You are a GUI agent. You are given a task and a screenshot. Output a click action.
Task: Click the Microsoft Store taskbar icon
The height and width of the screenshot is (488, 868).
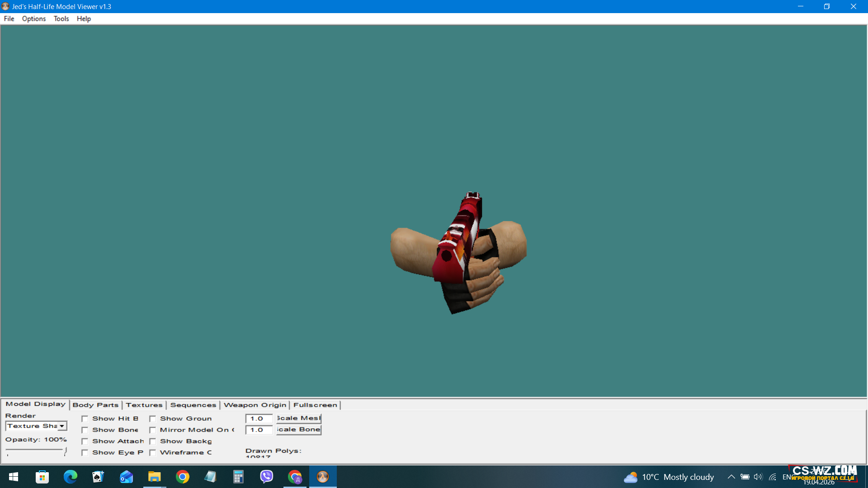point(42,477)
